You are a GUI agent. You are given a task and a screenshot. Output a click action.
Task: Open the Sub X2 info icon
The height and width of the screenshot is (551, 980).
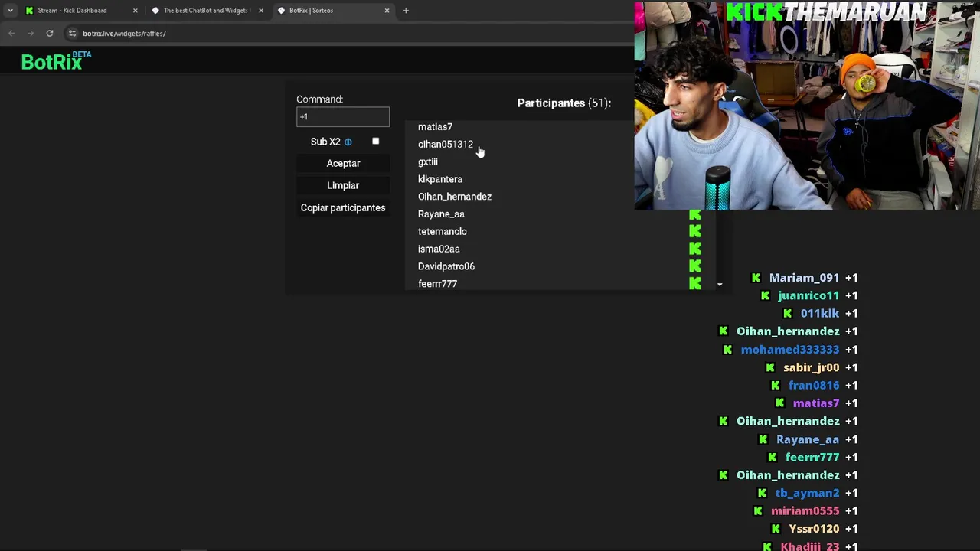click(x=348, y=142)
